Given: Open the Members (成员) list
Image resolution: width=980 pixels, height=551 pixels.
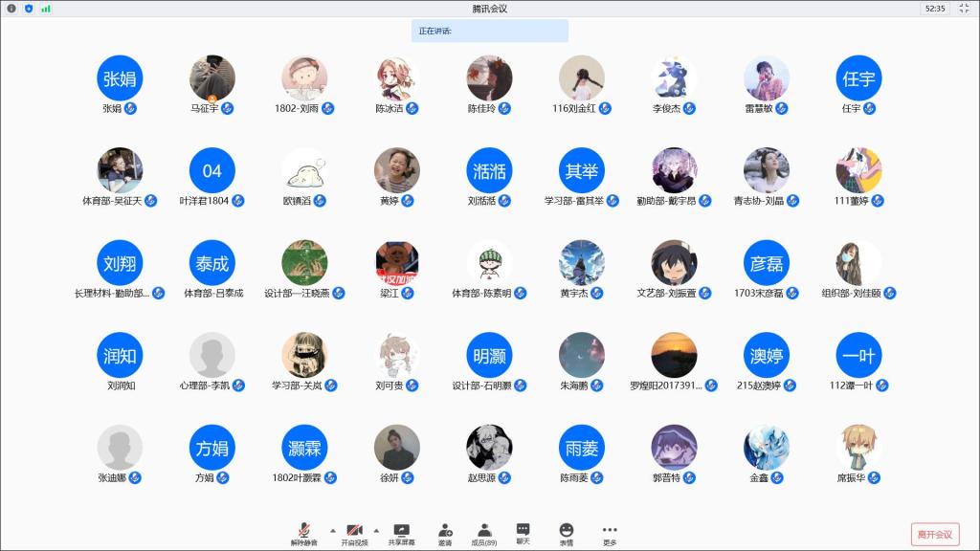Looking at the screenshot, I should point(484,530).
